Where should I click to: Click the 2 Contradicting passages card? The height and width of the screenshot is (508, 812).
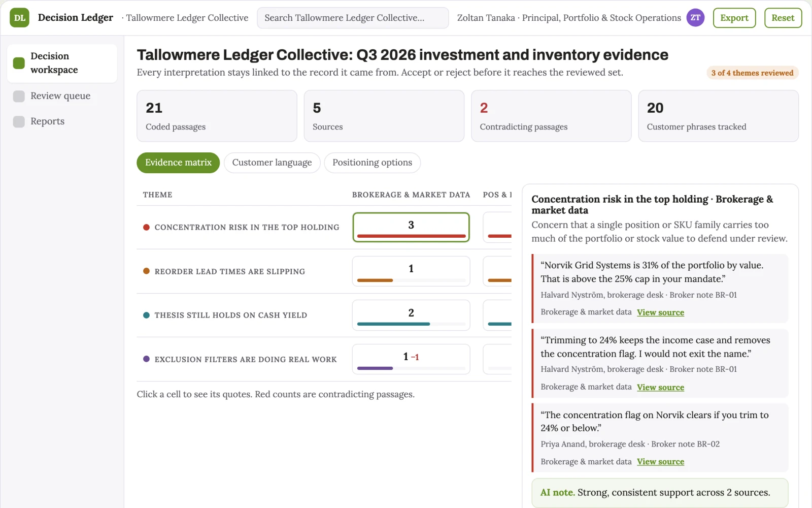tap(551, 116)
